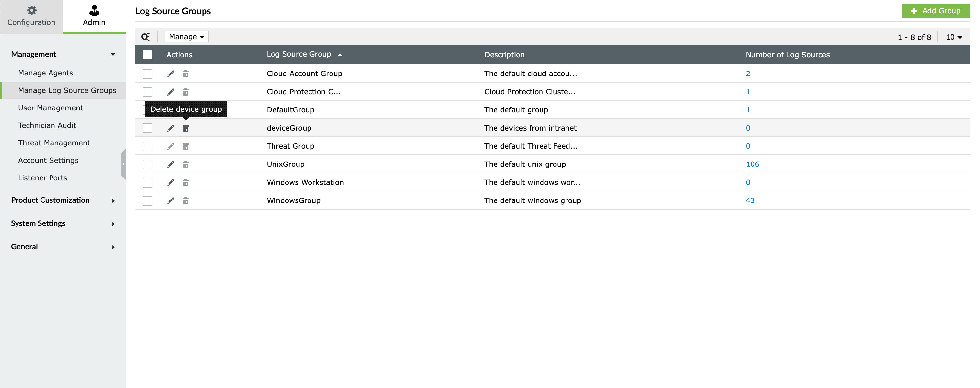The height and width of the screenshot is (388, 980).
Task: Edit the UnixGroup log source group
Action: 170,165
